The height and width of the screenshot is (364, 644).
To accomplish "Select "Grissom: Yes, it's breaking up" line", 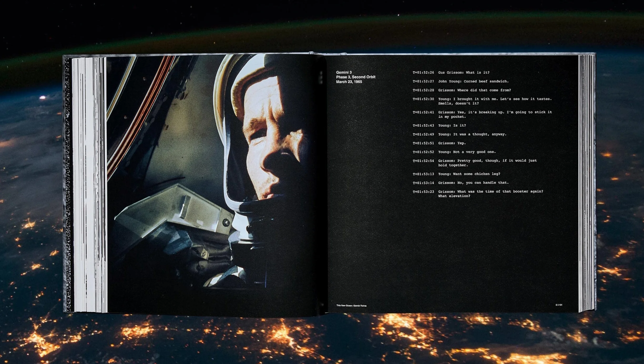I will coord(495,114).
